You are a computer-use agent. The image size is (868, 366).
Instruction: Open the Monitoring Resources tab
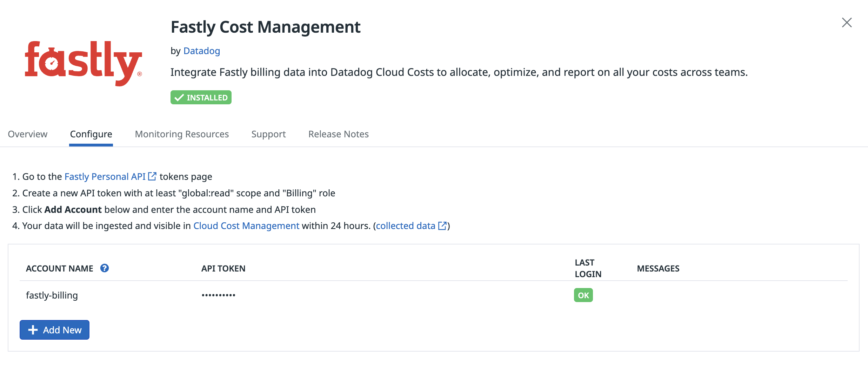coord(182,134)
